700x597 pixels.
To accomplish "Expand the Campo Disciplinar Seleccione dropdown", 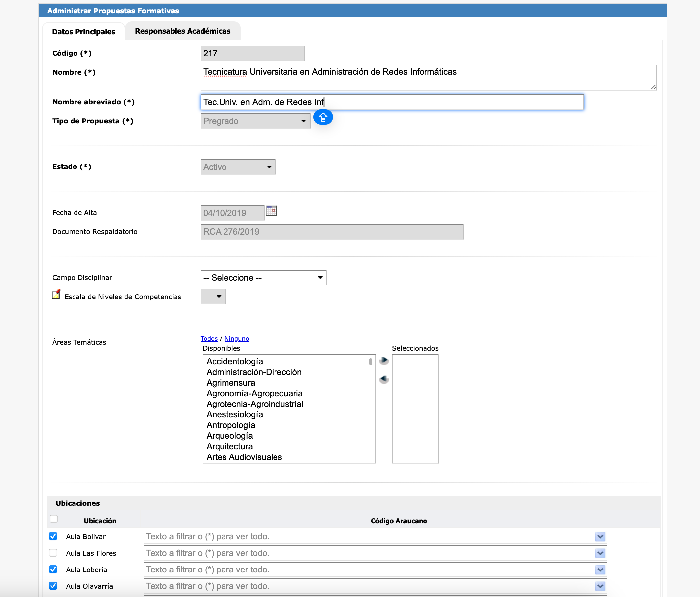I will [264, 278].
